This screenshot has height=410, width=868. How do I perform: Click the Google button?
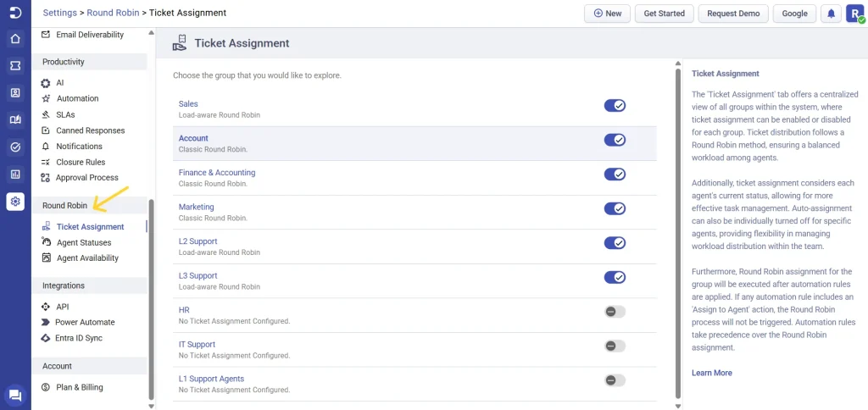pyautogui.click(x=794, y=14)
